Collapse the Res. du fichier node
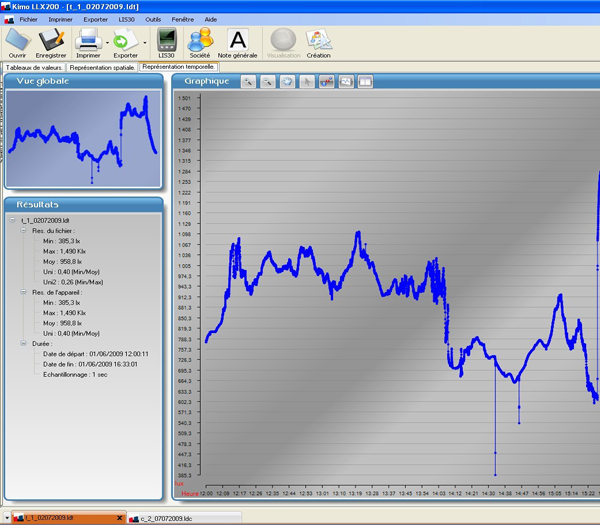 [x=23, y=230]
